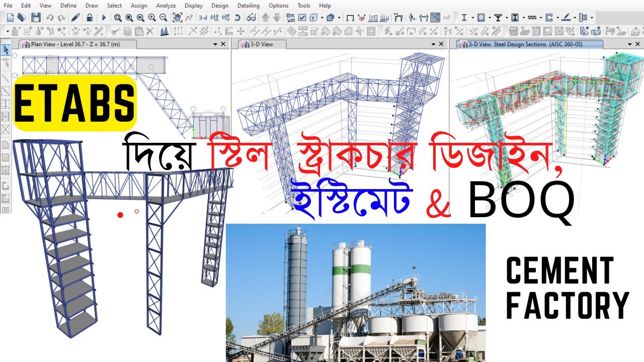
Task: Open the Display menu
Action: point(193,6)
